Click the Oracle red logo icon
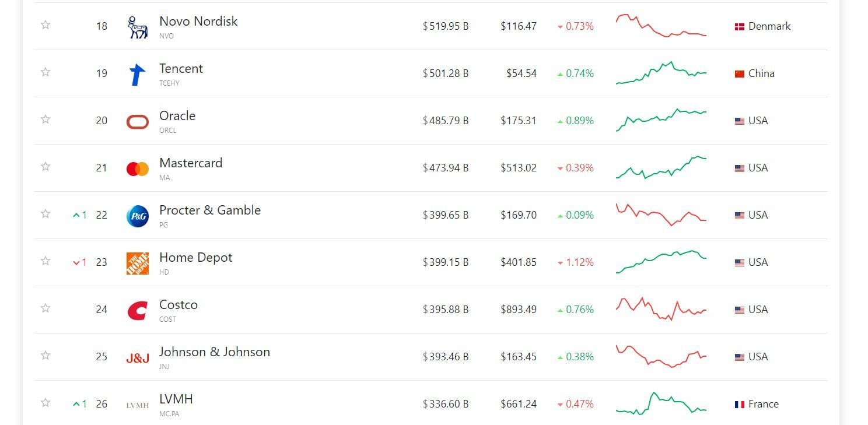868x425 pixels. [138, 121]
